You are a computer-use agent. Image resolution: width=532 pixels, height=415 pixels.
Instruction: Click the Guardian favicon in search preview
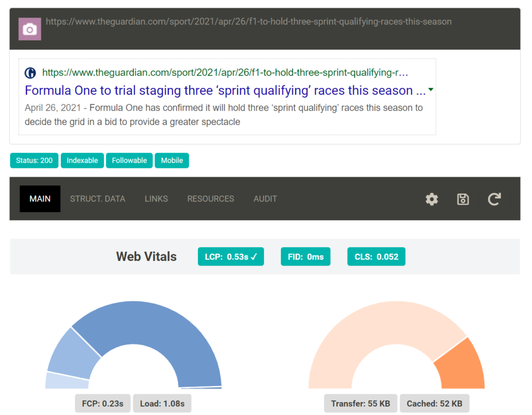[x=30, y=73]
